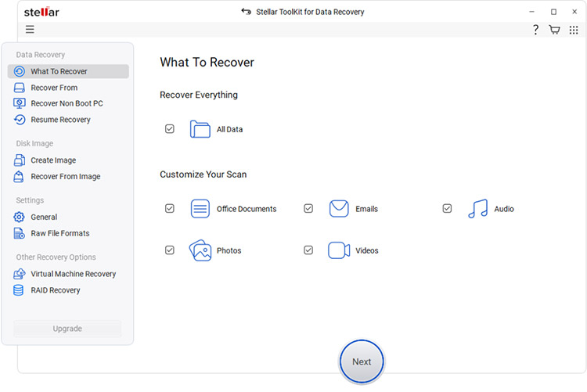
Task: Toggle the Emails checkbox
Action: [x=308, y=208]
